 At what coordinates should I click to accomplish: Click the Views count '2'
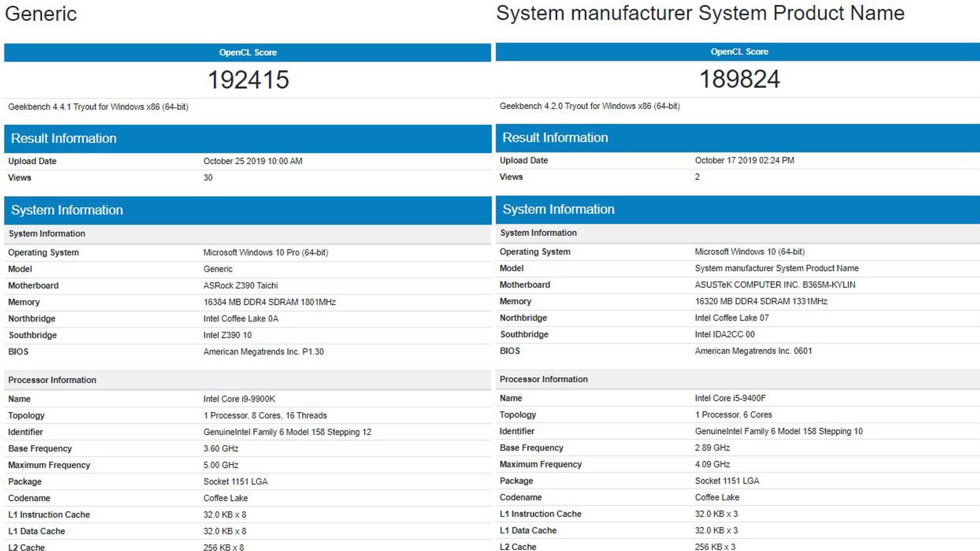tap(697, 177)
